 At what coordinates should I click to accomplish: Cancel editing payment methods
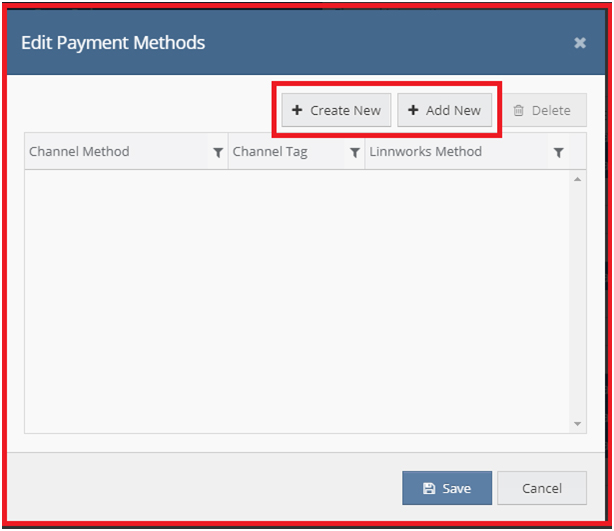(x=542, y=488)
